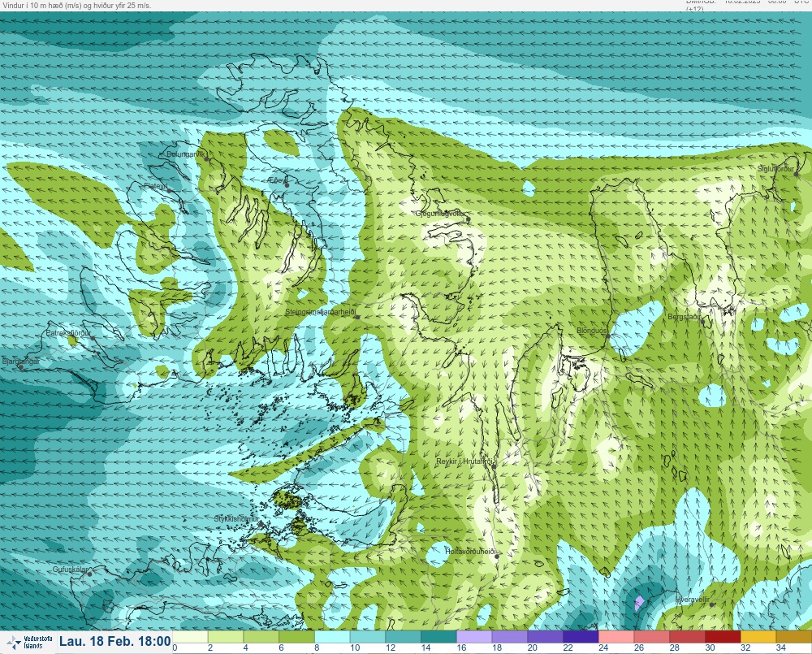Pick the 30–32 m/s dark red legend swatch
Screen dimensions: 812x654
tap(723, 636)
